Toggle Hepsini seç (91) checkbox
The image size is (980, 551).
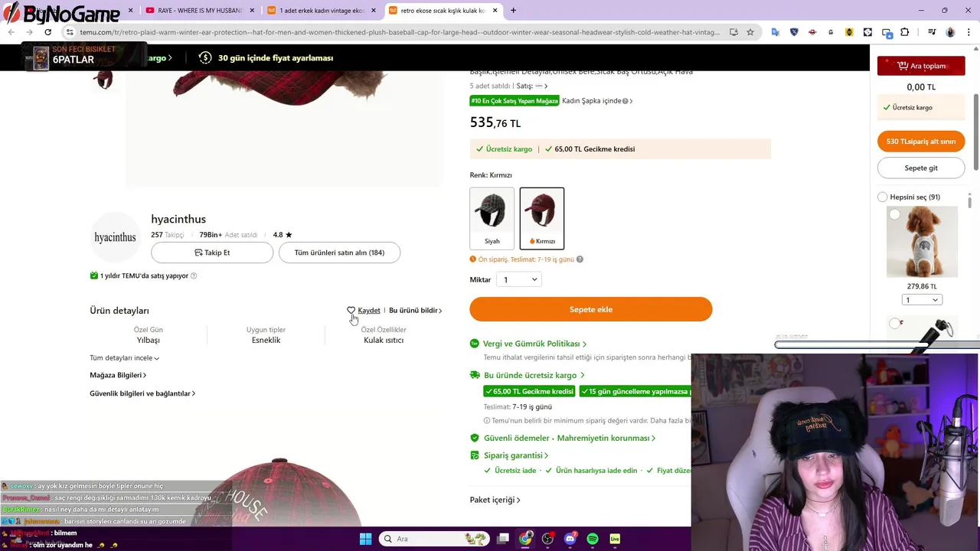[882, 197]
